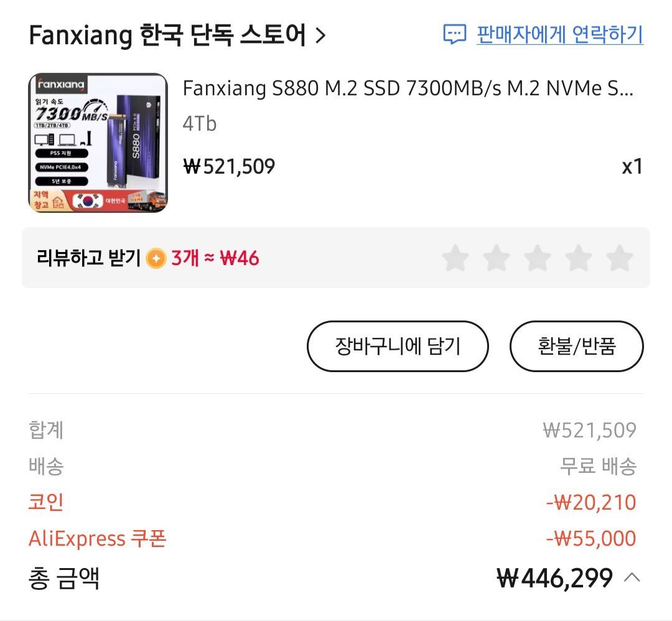The height and width of the screenshot is (621, 672).
Task: Open the Fanxiang S880 product thumbnail
Action: [98, 143]
